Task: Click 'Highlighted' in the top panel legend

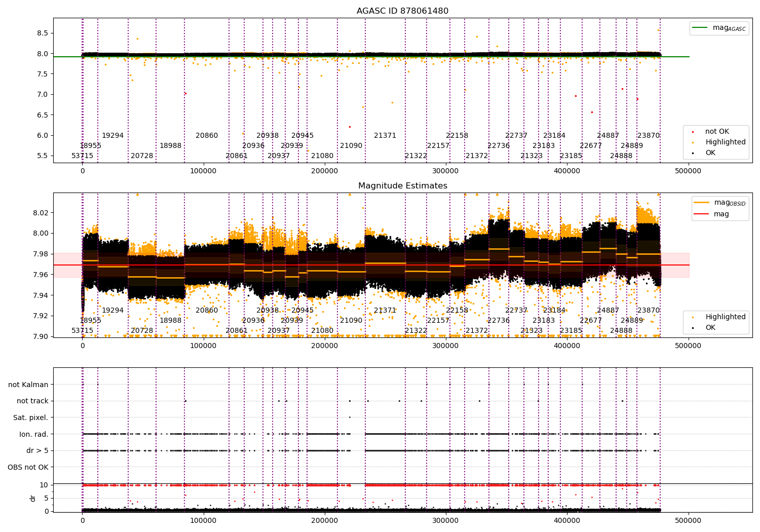Action: [x=726, y=142]
